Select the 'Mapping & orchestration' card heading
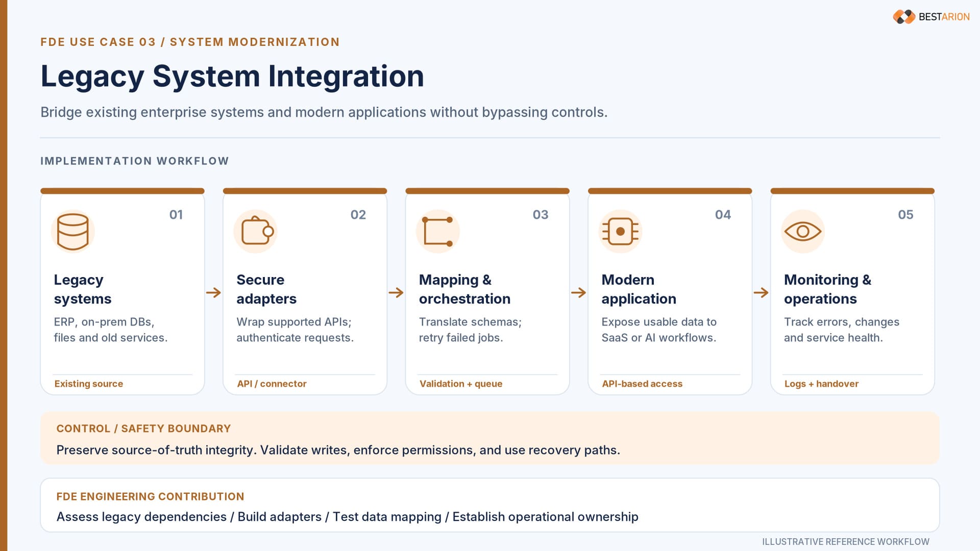The image size is (980, 551). tap(464, 289)
